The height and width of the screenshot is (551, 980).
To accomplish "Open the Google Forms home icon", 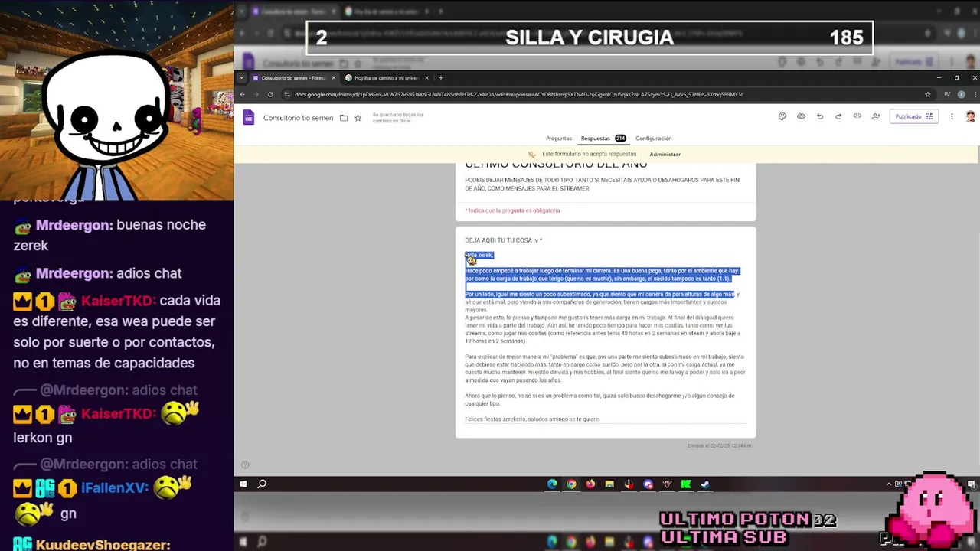I will click(x=248, y=117).
